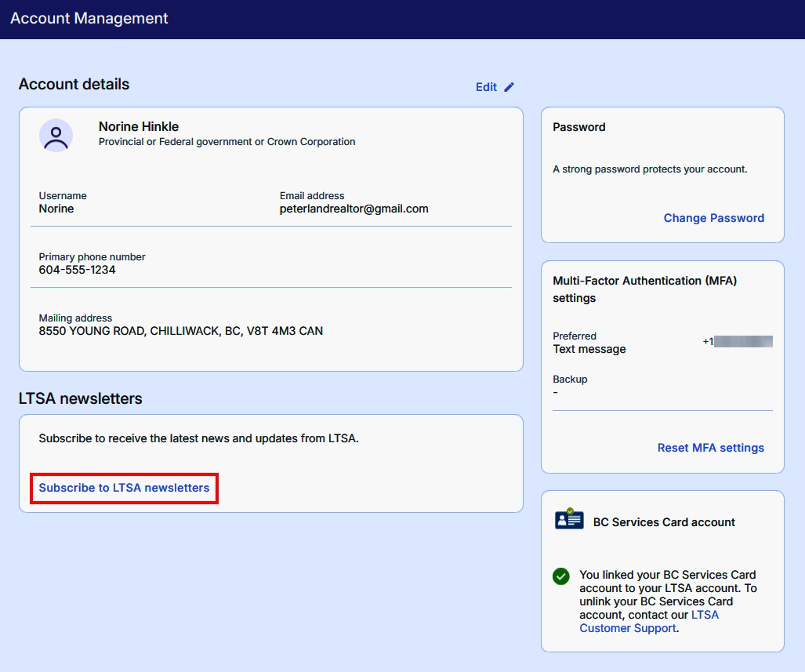Click the Account Management header title

point(89,19)
